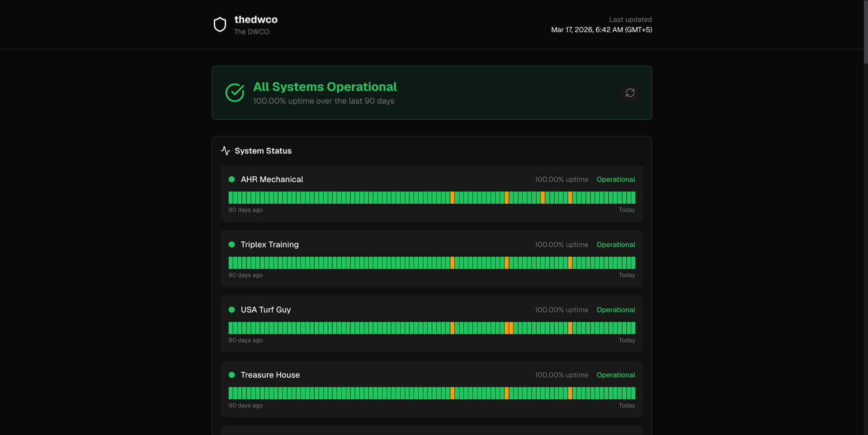Click the rightmost Today bar in Treasure House timeline
The height and width of the screenshot is (435, 868).
pyautogui.click(x=633, y=393)
